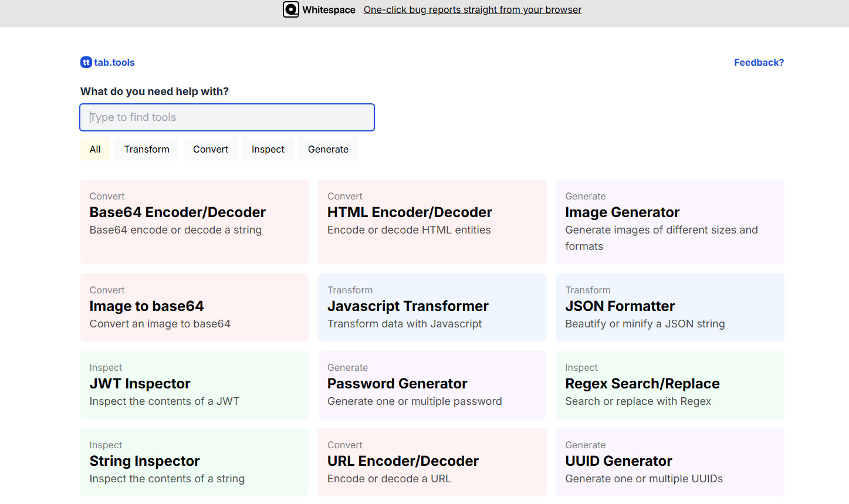Open Regex Search/Replace tool
This screenshot has height=504, width=849.
[669, 384]
